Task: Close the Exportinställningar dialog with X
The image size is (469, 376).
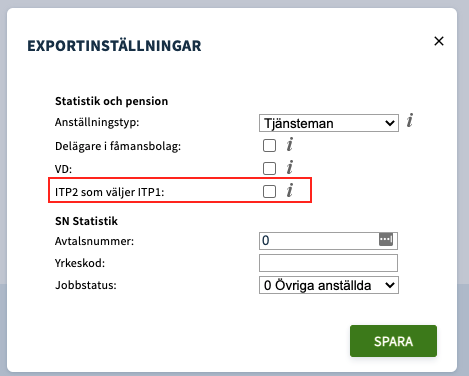Action: (439, 41)
